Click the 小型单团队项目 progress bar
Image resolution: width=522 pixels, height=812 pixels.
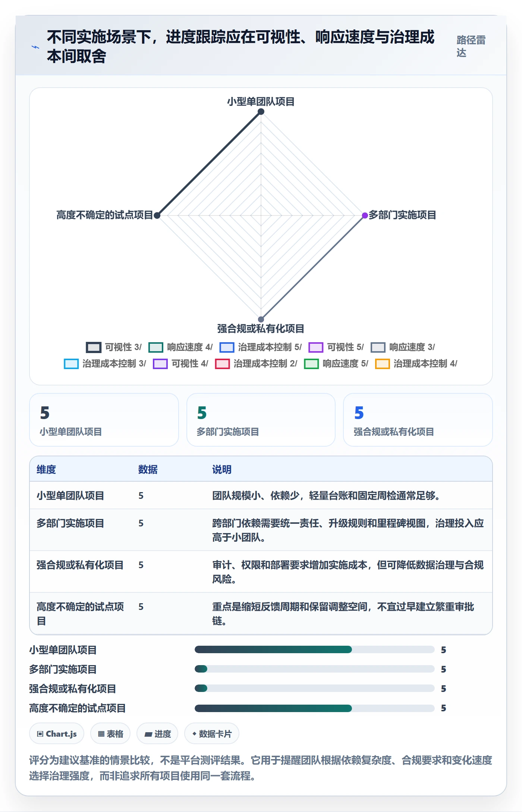[314, 650]
